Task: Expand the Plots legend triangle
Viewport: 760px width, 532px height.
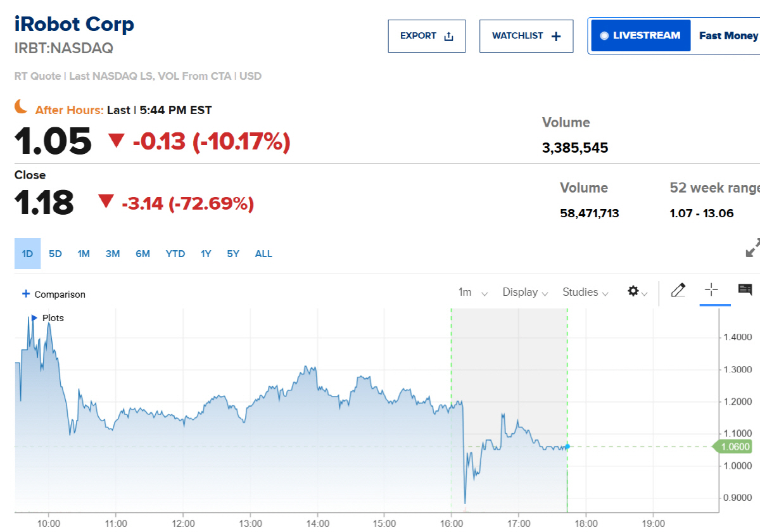Action: tap(34, 318)
